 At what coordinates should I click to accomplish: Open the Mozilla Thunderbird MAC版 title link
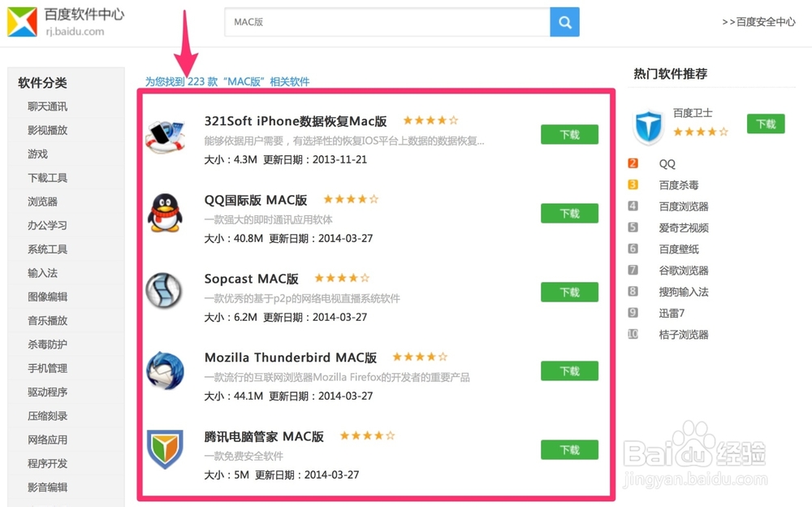pyautogui.click(x=291, y=357)
